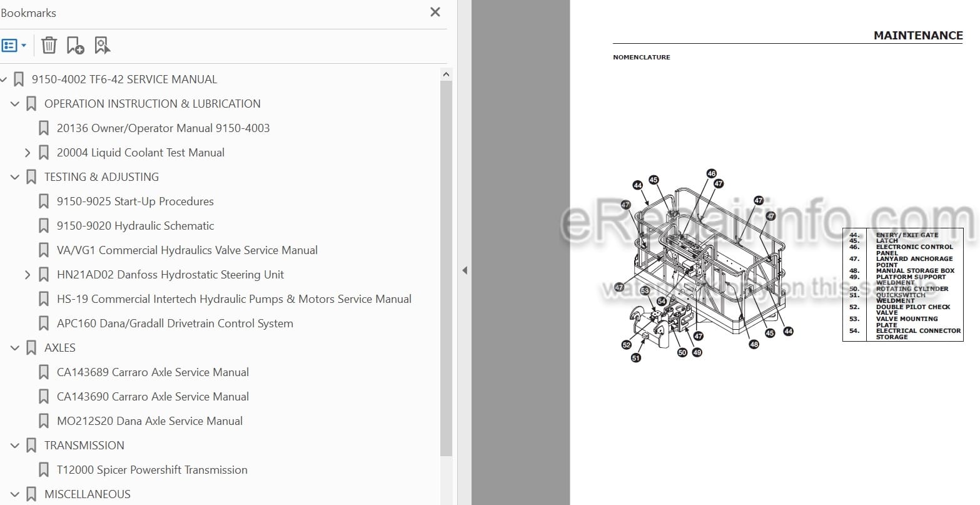Click bookmark icon beside T12000 Spicer Powershift
This screenshot has height=505, width=980.
(x=44, y=470)
